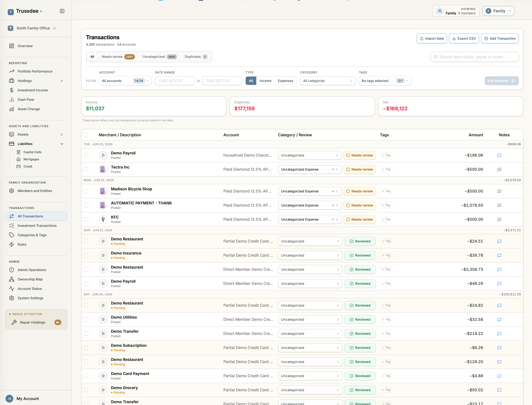Open the Smith Family Office switcher
Image resolution: width=532 pixels, height=405 pixels.
[x=32, y=28]
